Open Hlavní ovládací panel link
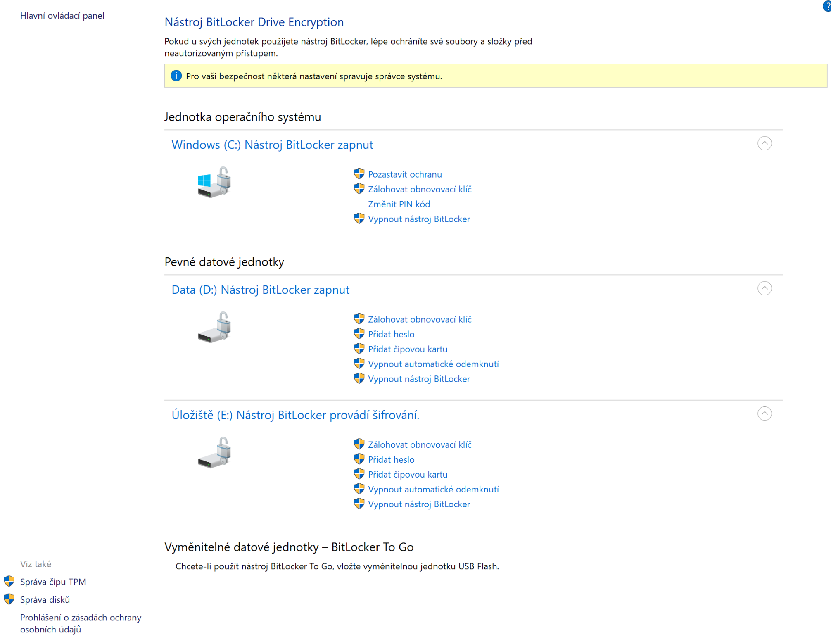This screenshot has width=831, height=644. (62, 16)
